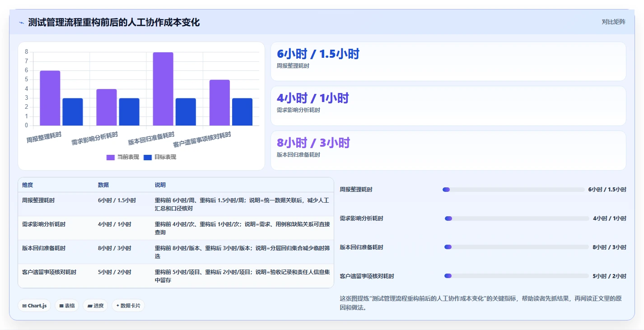Screen dimensions: 644x330
Task: Open the 8小时 / 3小时 stat card
Action: pos(448,150)
